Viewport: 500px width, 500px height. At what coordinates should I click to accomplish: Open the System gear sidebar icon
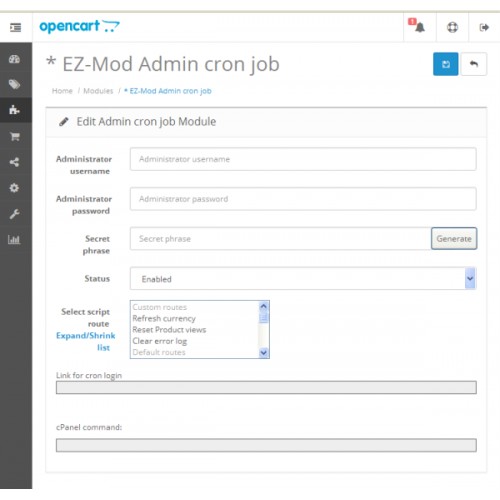click(14, 188)
